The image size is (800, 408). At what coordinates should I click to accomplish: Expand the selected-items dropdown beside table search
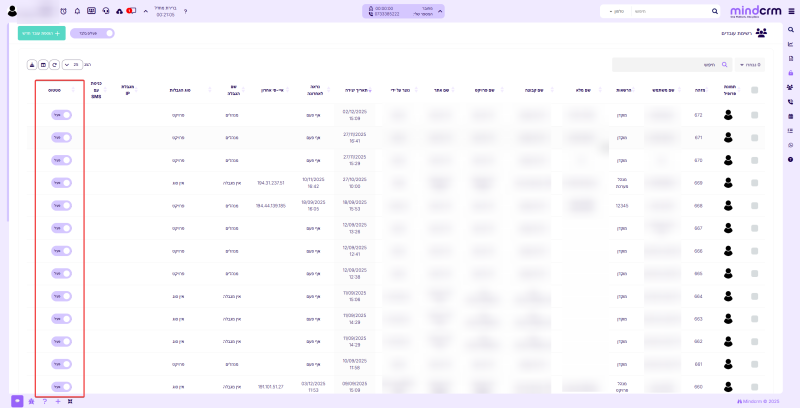tap(748, 64)
